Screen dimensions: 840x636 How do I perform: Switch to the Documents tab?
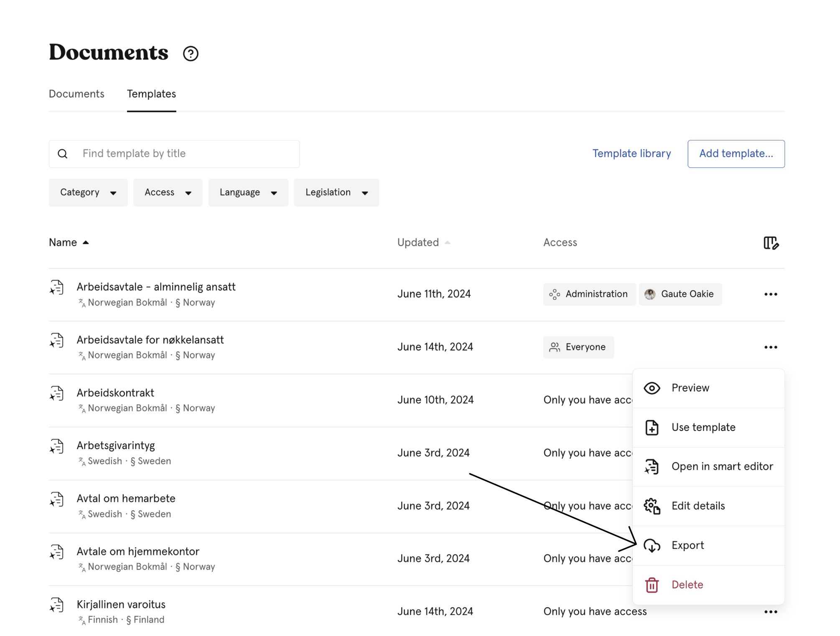pos(76,94)
